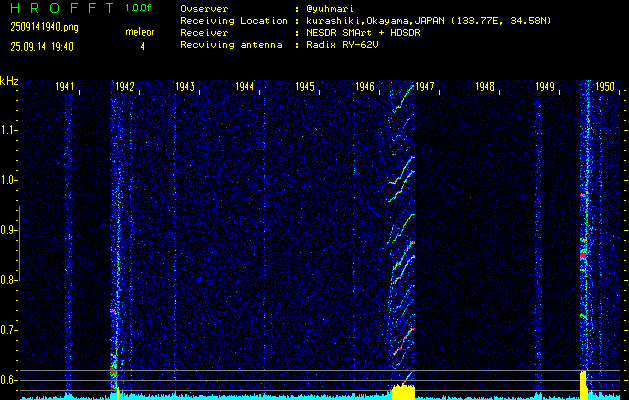Click the Ovserver label
629x400 pixels.
(x=204, y=9)
